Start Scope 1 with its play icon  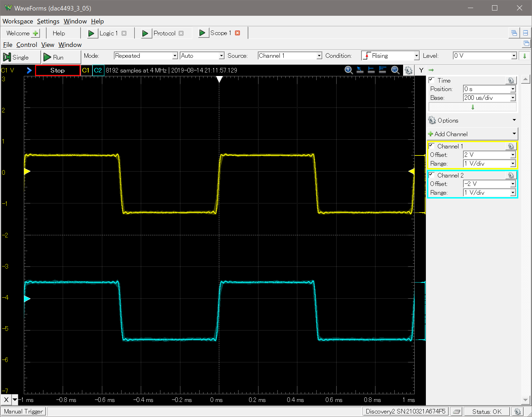[x=202, y=33]
